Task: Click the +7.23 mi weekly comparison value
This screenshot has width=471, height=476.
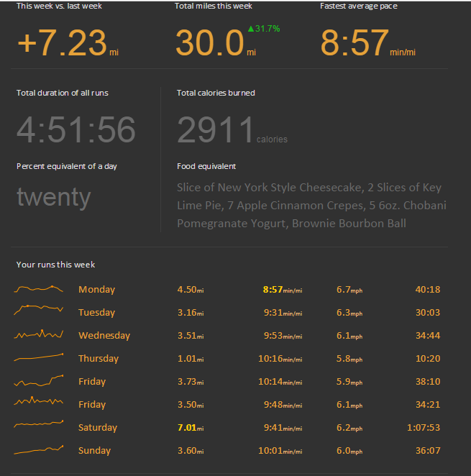Action: [61, 43]
